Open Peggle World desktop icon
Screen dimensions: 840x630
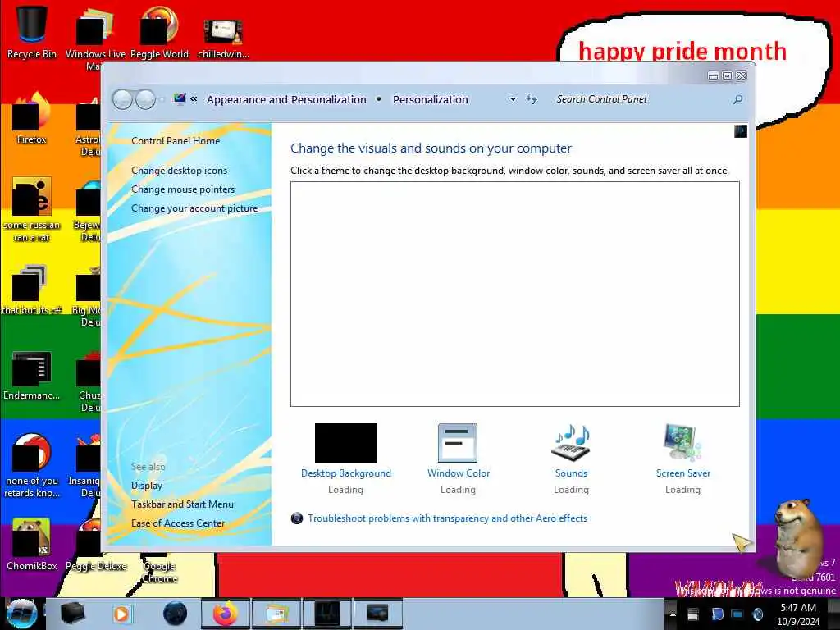(x=159, y=32)
